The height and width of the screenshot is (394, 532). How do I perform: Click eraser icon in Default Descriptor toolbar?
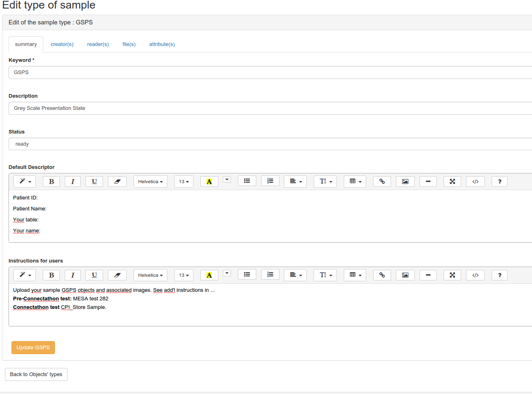pyautogui.click(x=117, y=182)
